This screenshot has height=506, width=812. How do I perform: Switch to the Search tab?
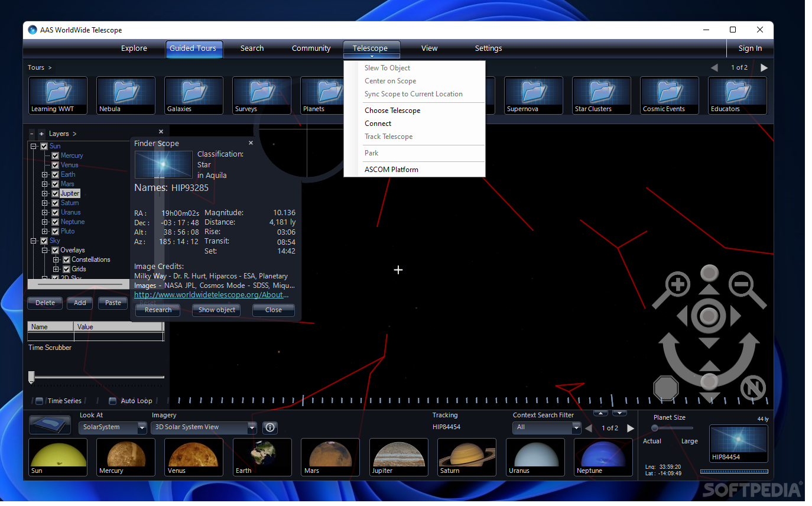pyautogui.click(x=252, y=48)
